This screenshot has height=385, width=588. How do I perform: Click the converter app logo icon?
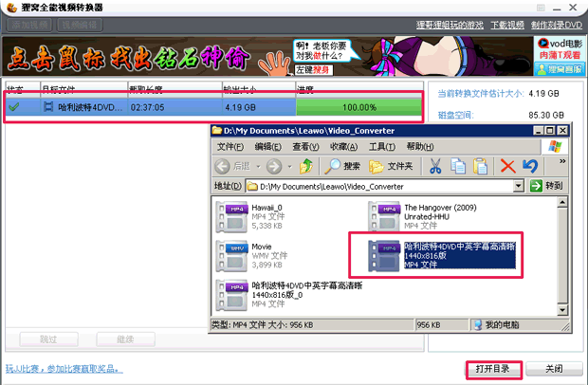tap(11, 8)
